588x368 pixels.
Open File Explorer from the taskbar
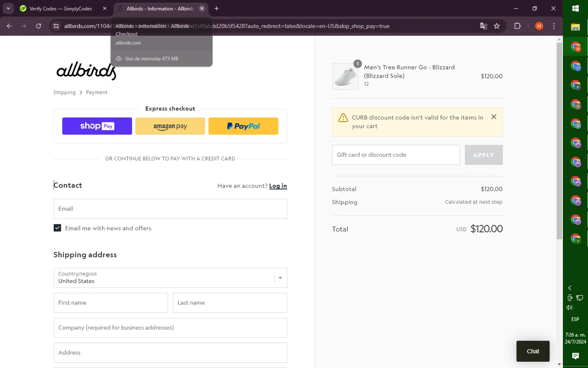click(575, 27)
